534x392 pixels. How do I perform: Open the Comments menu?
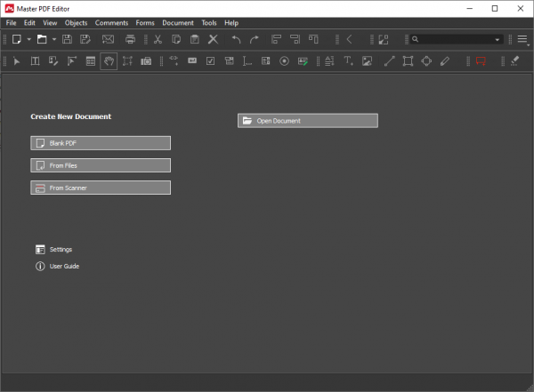click(x=111, y=23)
